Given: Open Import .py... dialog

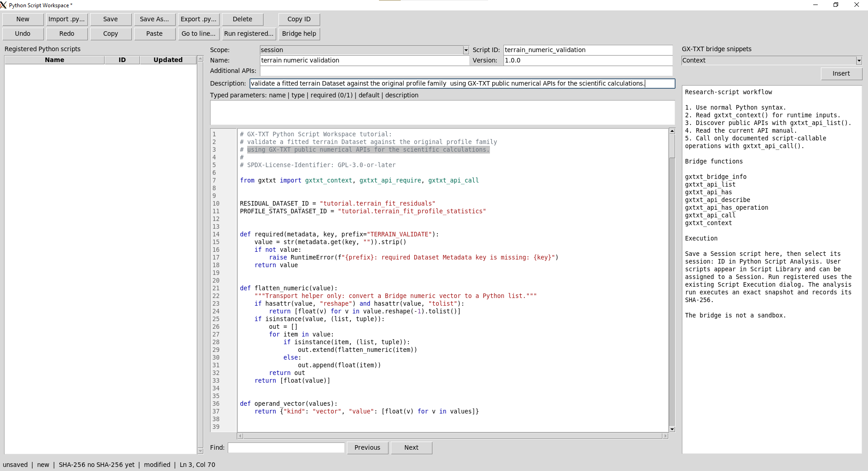Looking at the screenshot, I should pos(67,19).
